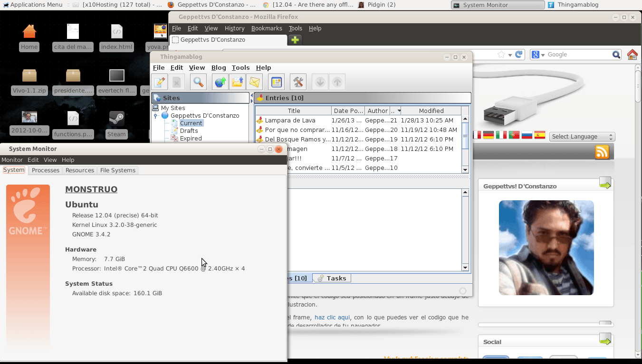This screenshot has width=642, height=364.
Task: Select the Tasks tab in Thingamablog
Action: [332, 279]
